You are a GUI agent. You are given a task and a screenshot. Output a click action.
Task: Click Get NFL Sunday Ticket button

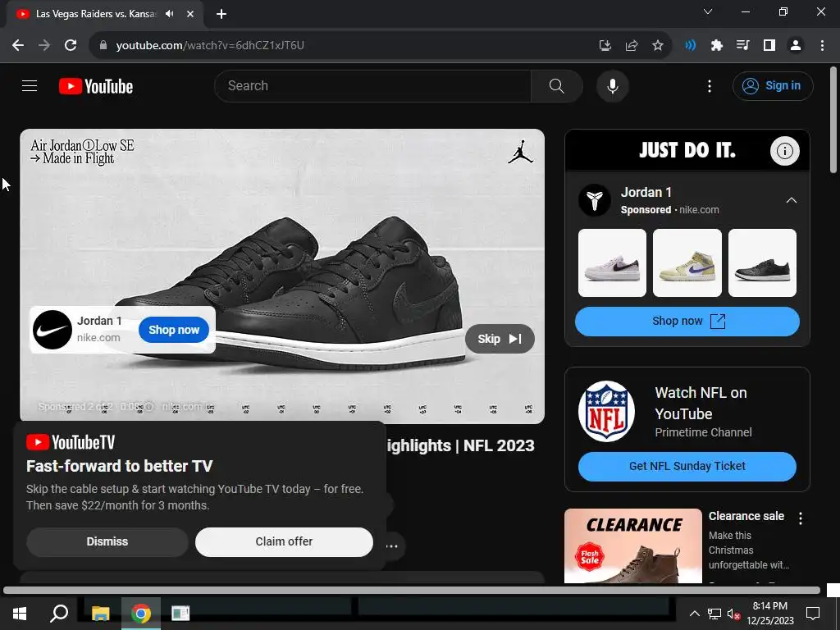click(687, 466)
